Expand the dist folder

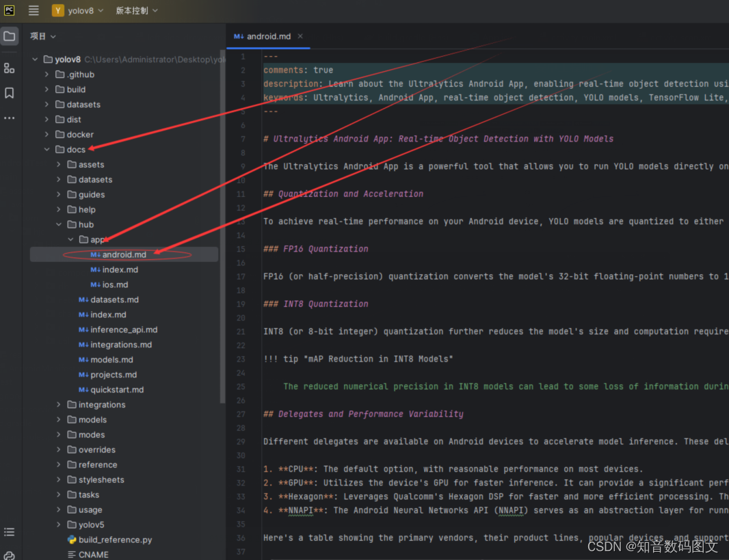pos(47,120)
